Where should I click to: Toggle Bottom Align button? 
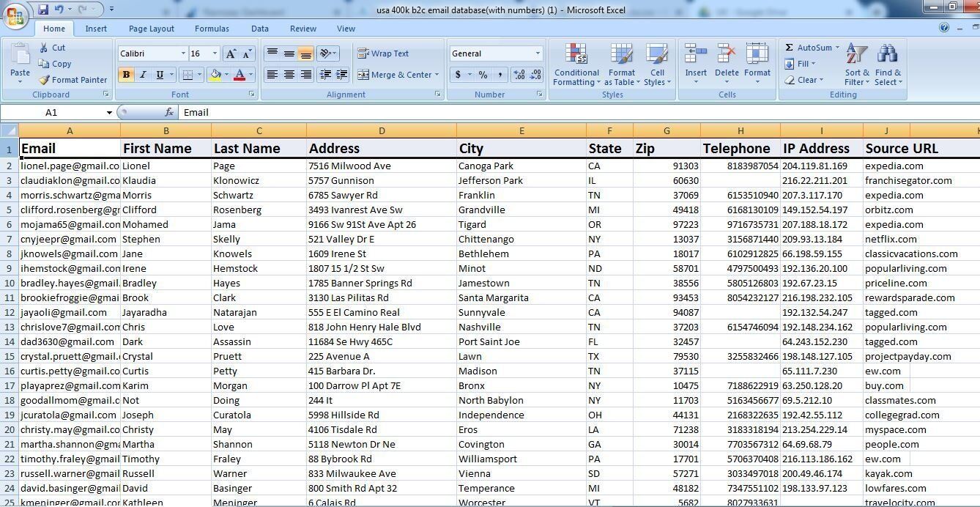[x=305, y=53]
